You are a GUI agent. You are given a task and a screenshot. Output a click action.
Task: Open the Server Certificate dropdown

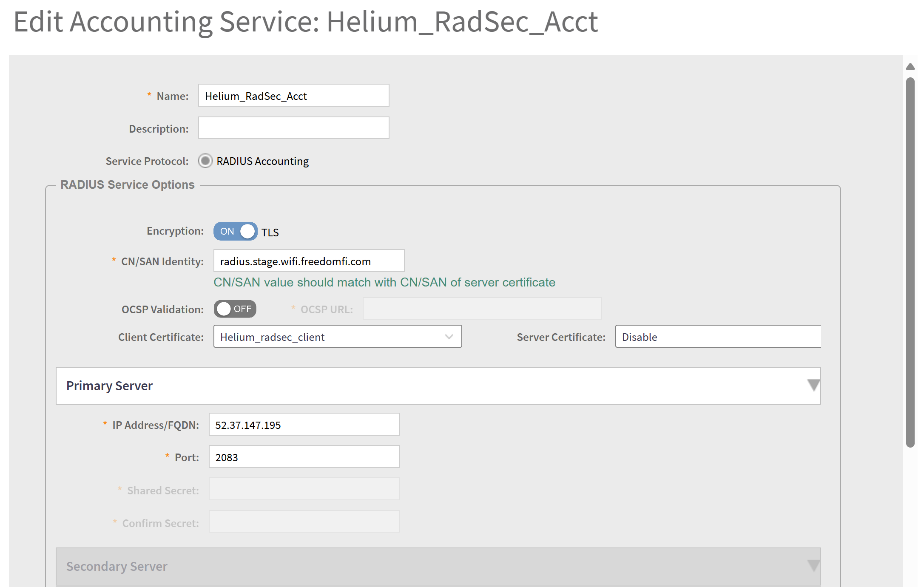[x=718, y=337]
